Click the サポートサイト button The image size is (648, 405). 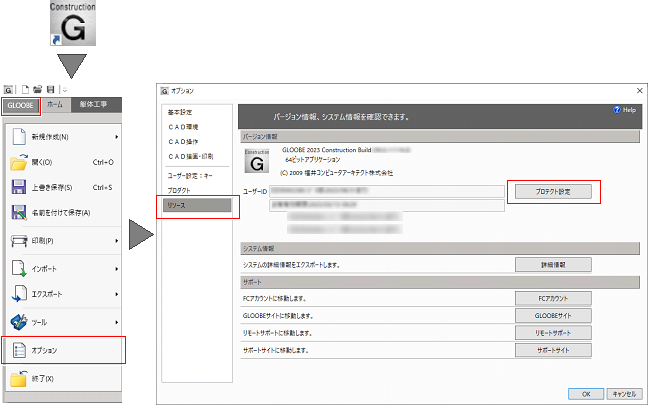553,350
